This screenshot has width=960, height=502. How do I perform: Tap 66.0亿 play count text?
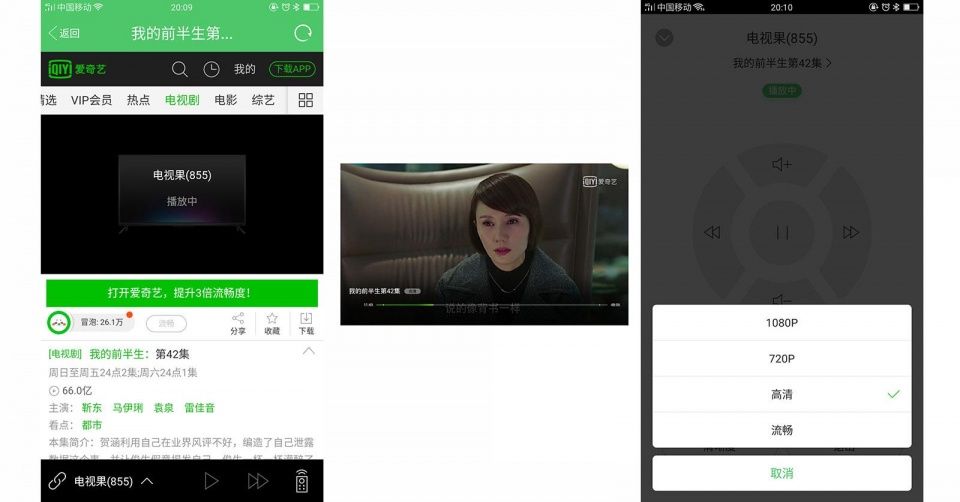(77, 391)
